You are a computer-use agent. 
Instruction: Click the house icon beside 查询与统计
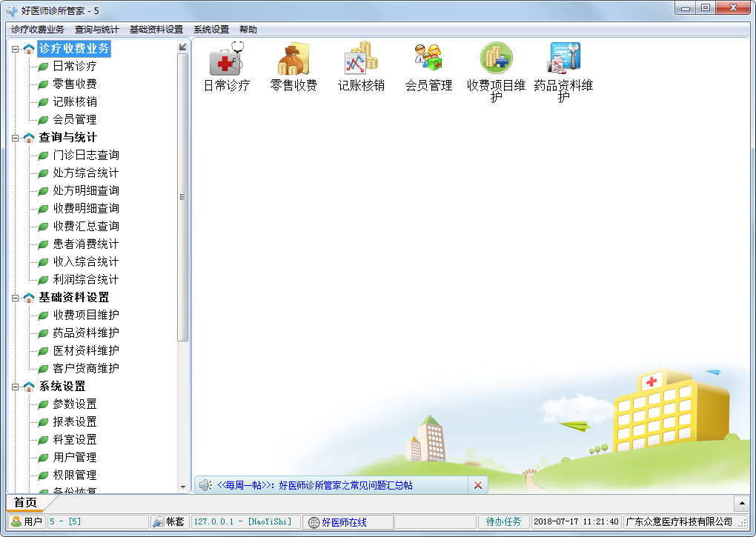tap(29, 138)
